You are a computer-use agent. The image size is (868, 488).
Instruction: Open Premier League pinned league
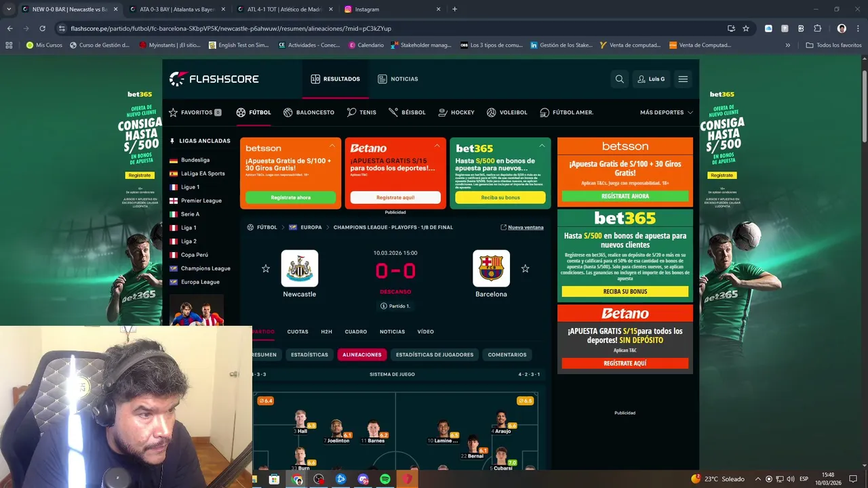click(x=201, y=201)
